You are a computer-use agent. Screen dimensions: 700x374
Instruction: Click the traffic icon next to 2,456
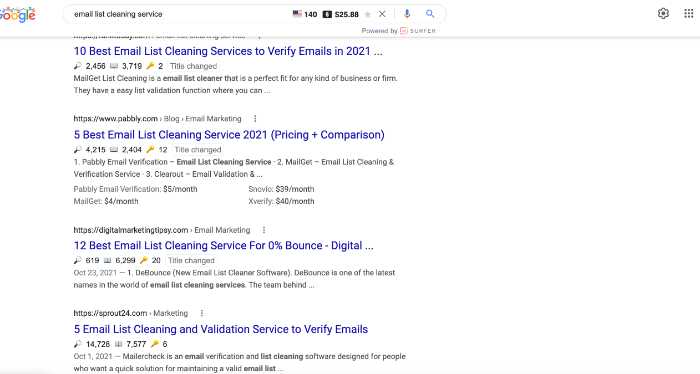(x=78, y=66)
